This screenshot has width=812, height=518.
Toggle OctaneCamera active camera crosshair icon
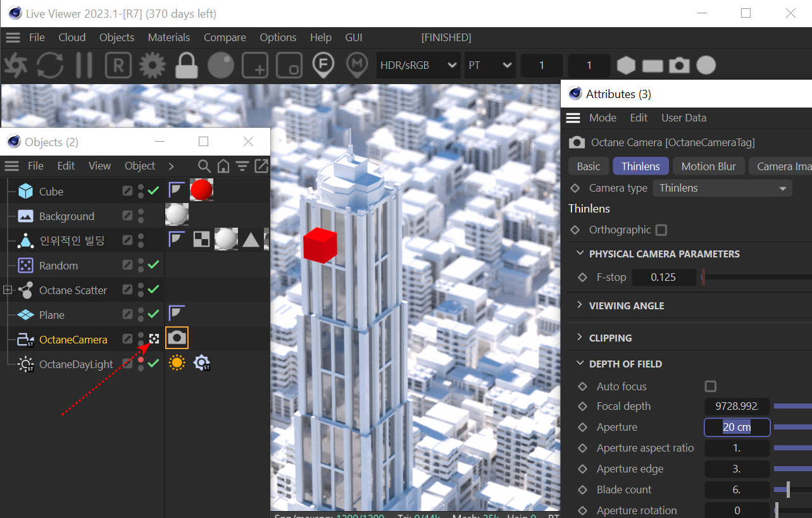[x=154, y=339]
